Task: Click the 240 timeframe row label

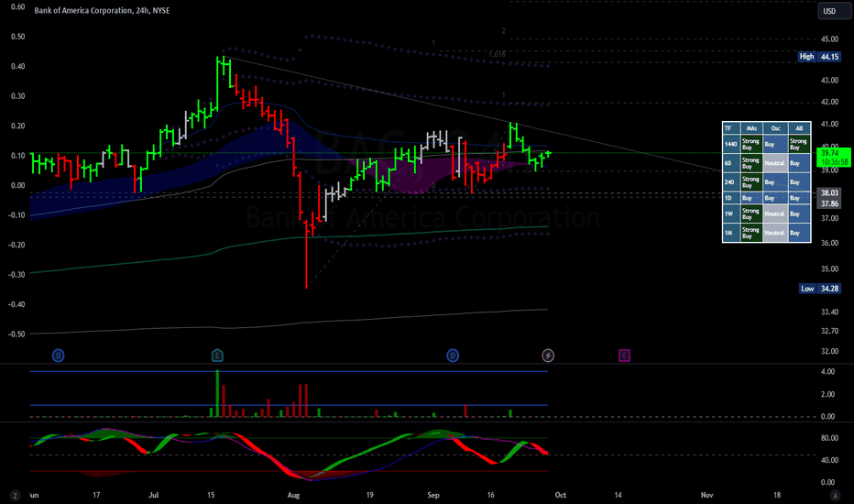Action: pos(730,182)
